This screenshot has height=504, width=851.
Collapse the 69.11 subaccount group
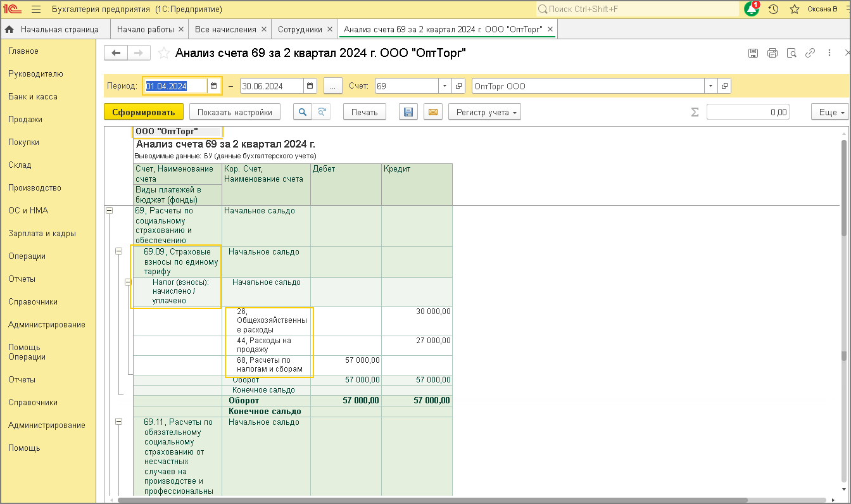click(118, 422)
